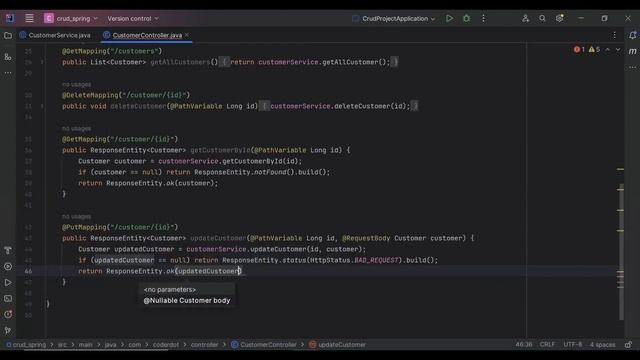640x360 pixels.
Task: Click getCustomerById method name
Action: click(220, 150)
